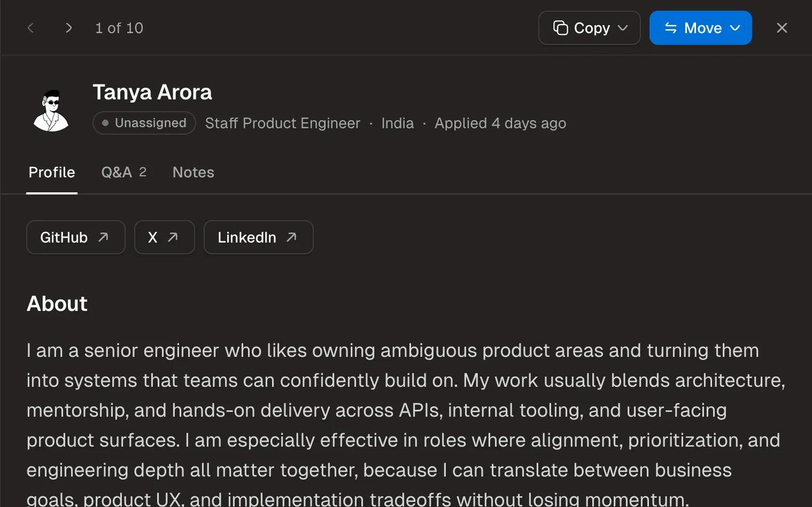Image resolution: width=812 pixels, height=507 pixels.
Task: Click the 1 of 10 counter
Action: [119, 28]
